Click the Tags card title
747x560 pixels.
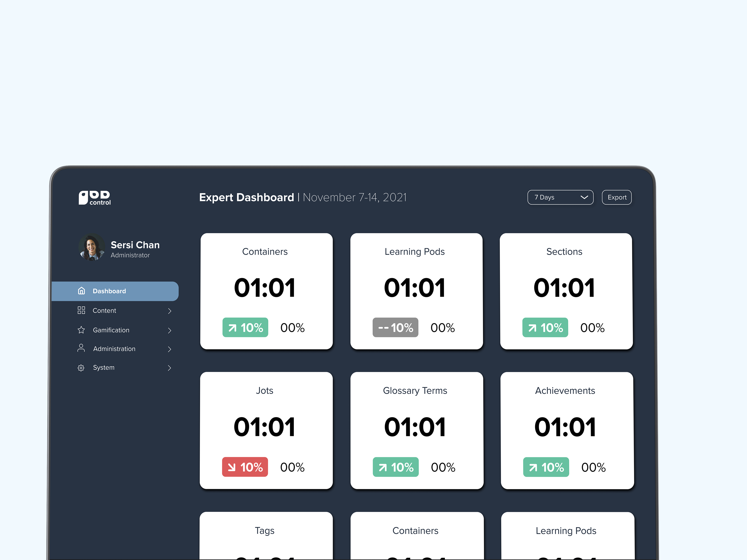(x=264, y=531)
